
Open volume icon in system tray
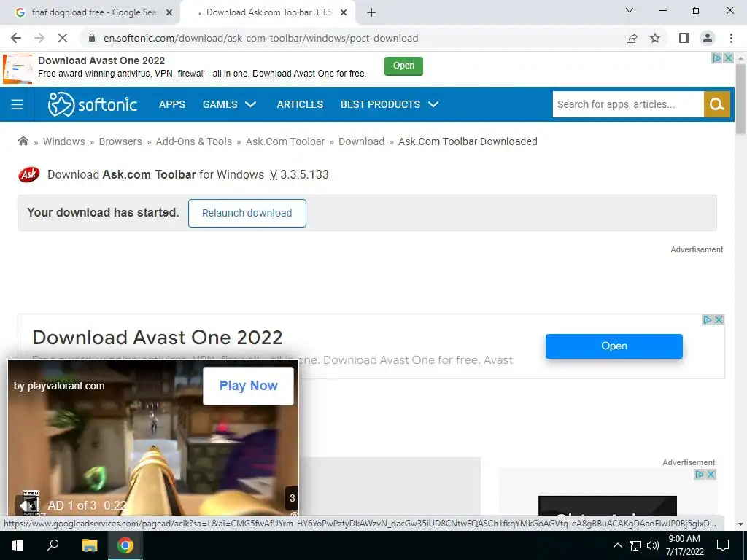click(653, 545)
